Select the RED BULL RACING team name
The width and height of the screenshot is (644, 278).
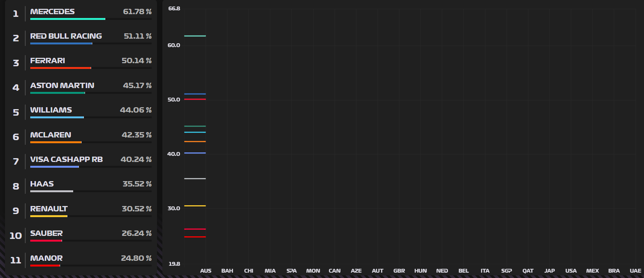66,36
